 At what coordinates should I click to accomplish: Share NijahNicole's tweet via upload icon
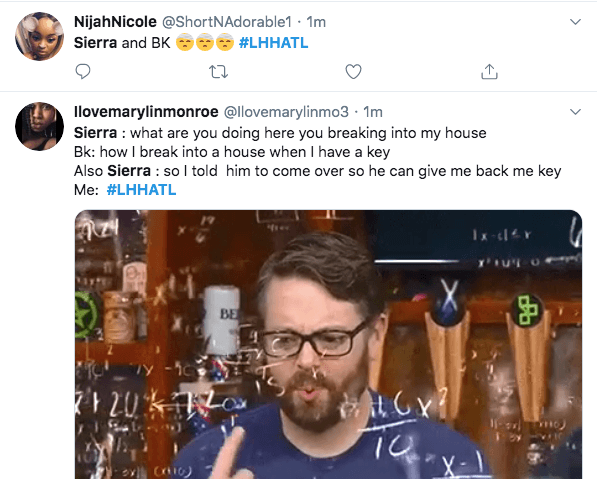coord(489,71)
